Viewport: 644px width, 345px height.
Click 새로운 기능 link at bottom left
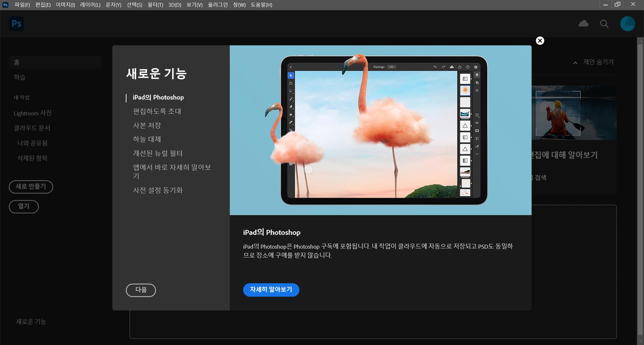click(31, 322)
